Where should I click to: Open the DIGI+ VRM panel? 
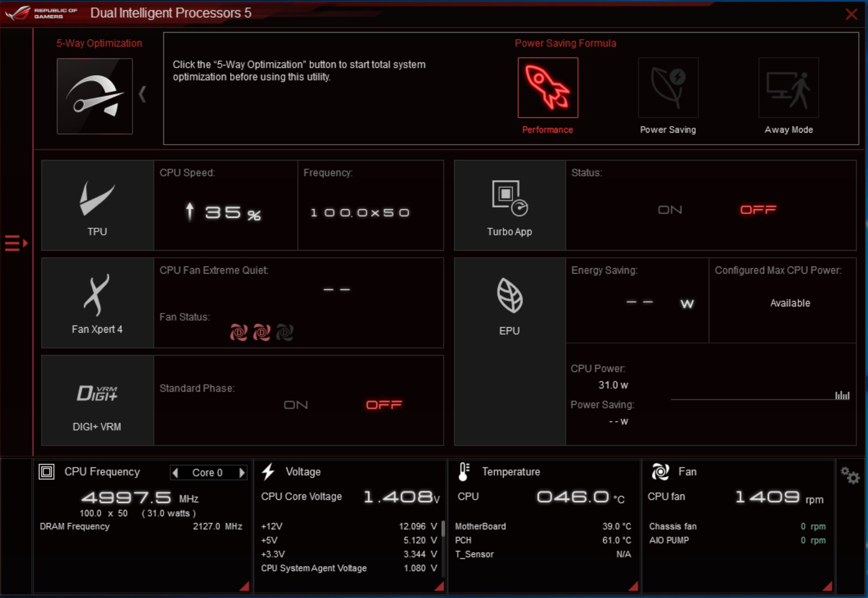(x=97, y=400)
